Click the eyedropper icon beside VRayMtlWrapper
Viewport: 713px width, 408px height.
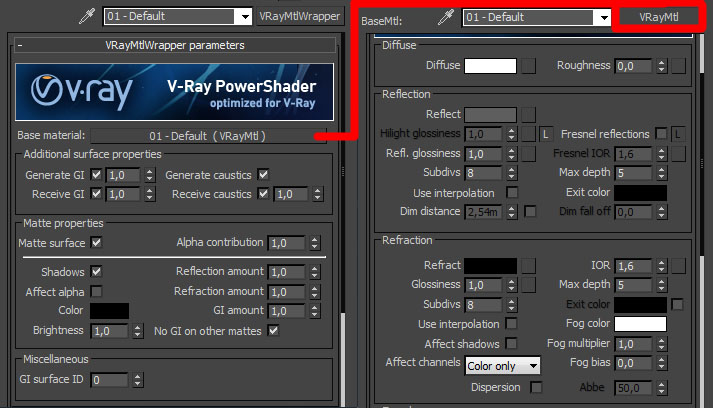click(87, 16)
